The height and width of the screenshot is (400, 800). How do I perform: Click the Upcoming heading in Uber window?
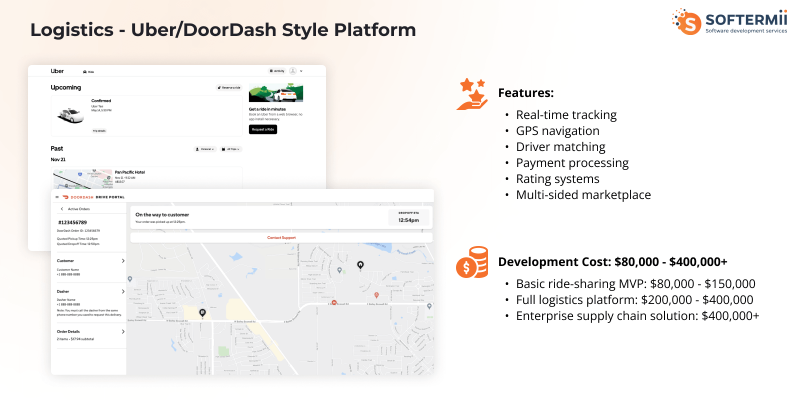(66, 87)
